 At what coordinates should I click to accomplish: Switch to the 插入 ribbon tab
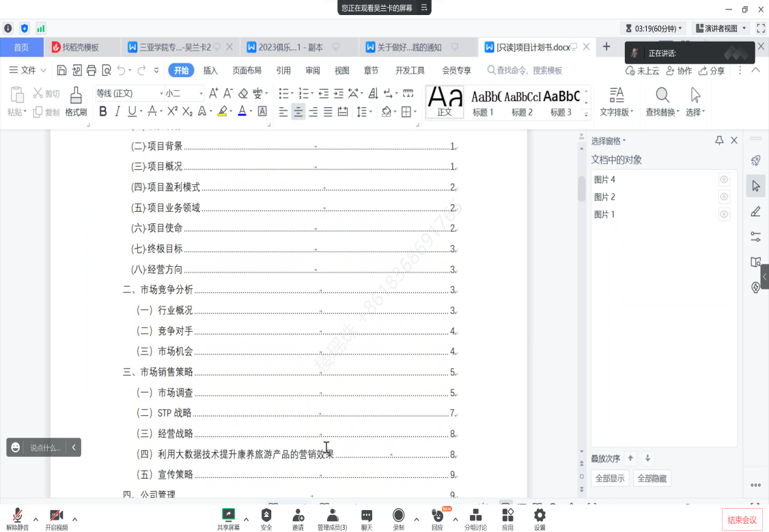tap(210, 70)
